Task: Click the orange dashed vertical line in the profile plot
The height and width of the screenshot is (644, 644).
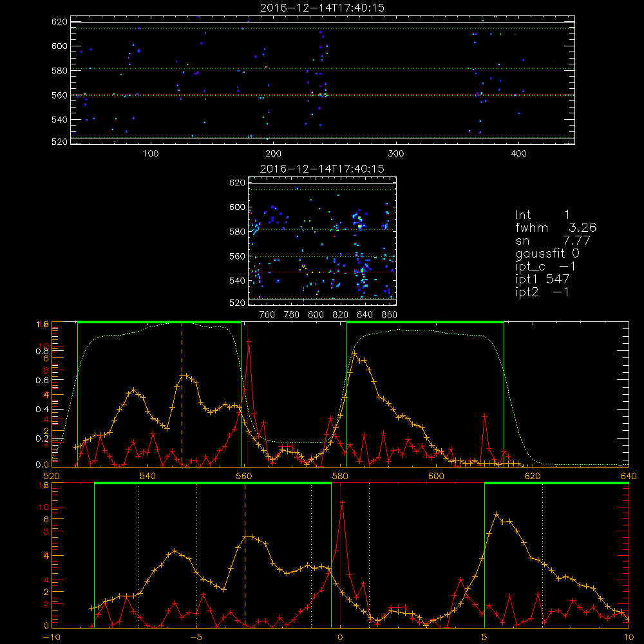Action: (x=182, y=394)
